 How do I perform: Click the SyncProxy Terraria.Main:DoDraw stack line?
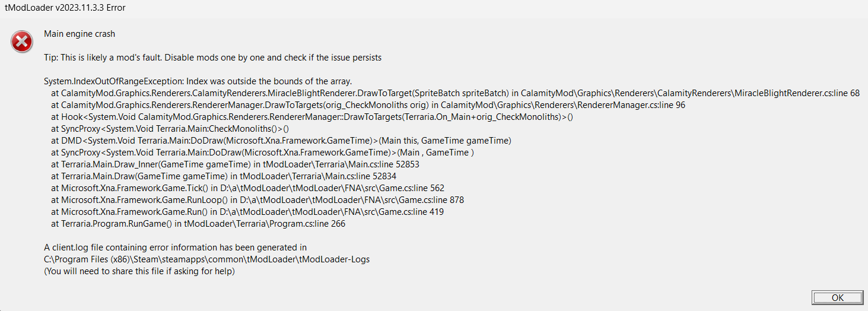263,153
